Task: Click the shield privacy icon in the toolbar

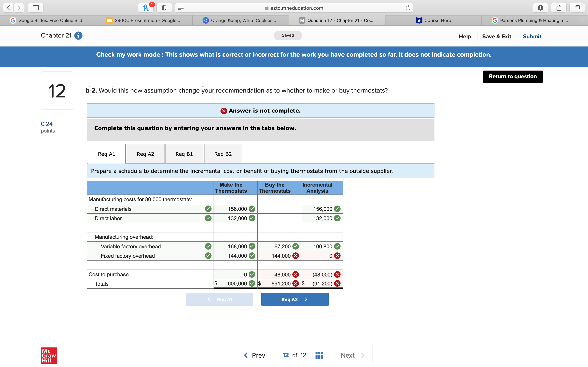Action: click(164, 8)
